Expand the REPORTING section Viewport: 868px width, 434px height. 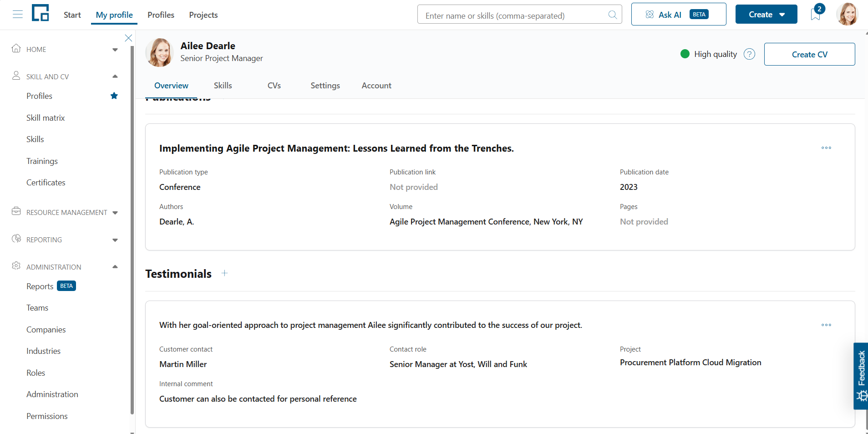click(x=115, y=240)
